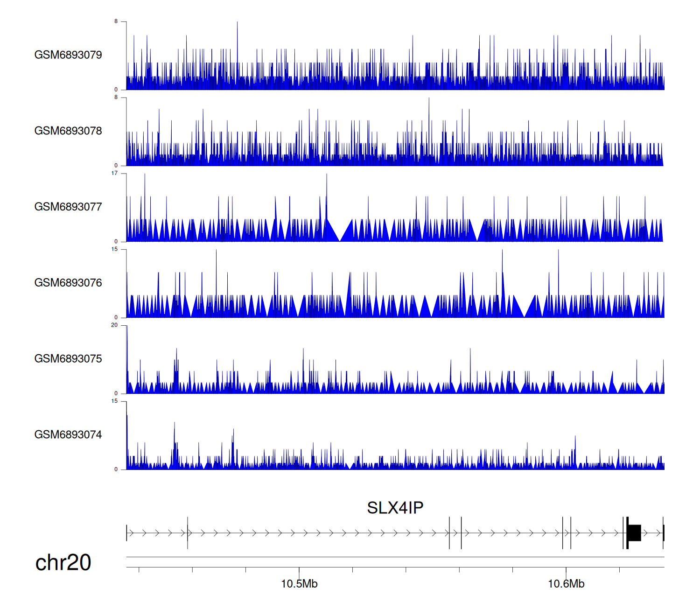
Task: Select the large black exon block of SLX4IP
Action: click(634, 533)
